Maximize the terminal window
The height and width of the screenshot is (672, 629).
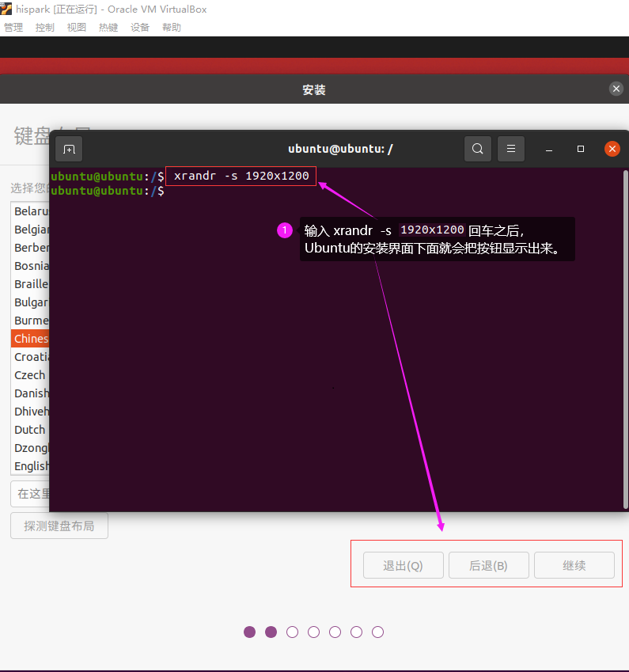click(581, 149)
